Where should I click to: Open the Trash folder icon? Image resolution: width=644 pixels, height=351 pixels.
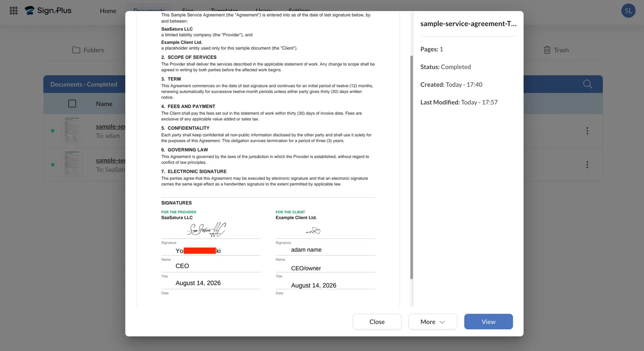click(547, 50)
